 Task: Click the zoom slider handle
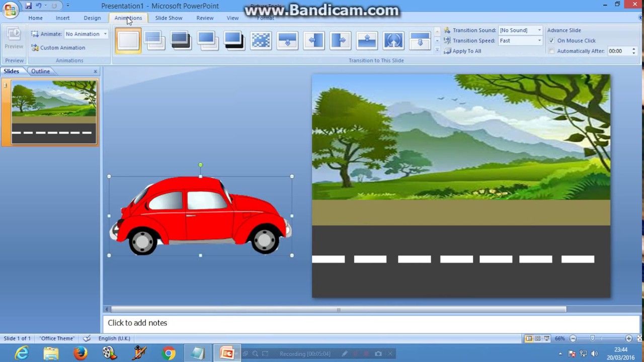coord(593,338)
